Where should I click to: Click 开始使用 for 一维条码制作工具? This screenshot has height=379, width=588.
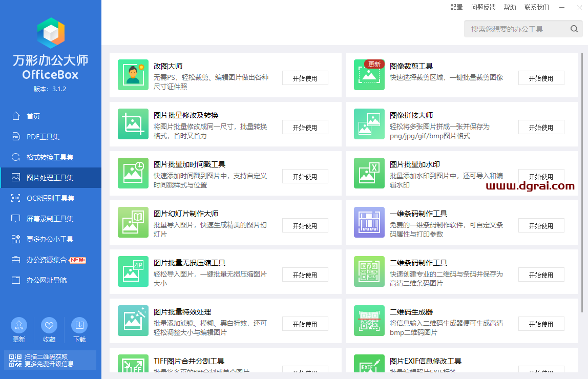tap(541, 226)
